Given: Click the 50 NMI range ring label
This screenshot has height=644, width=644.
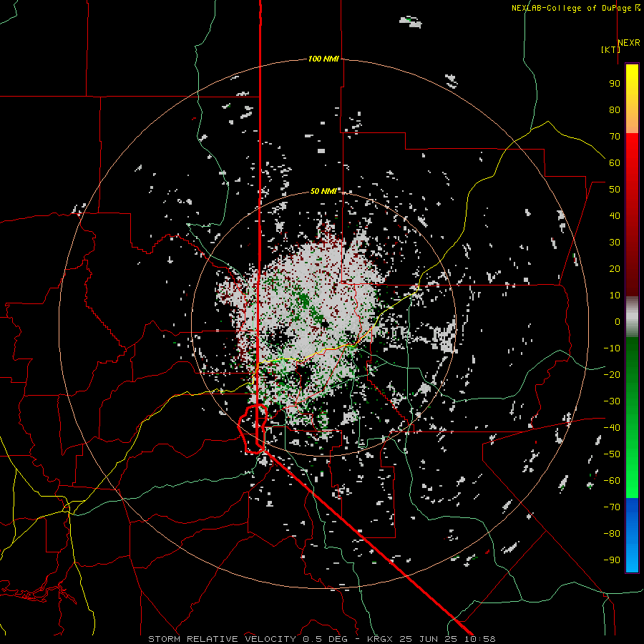Looking at the screenshot, I should (x=323, y=191).
